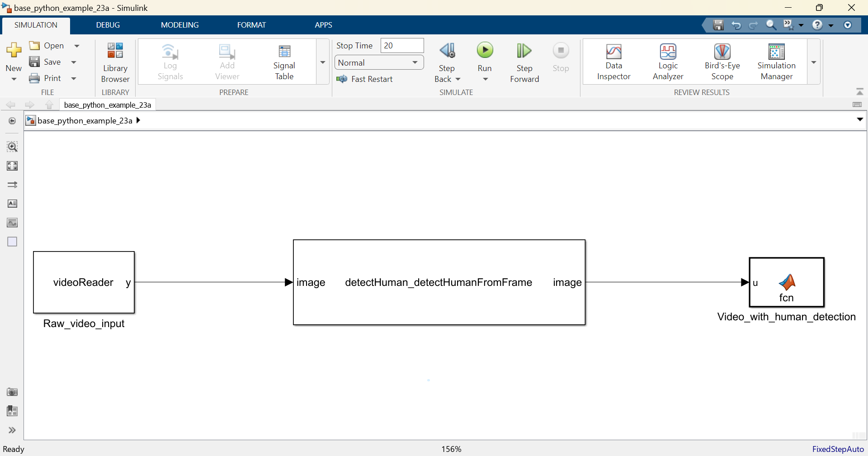
Task: Click the FixedStepAuto solver link
Action: pyautogui.click(x=838, y=449)
